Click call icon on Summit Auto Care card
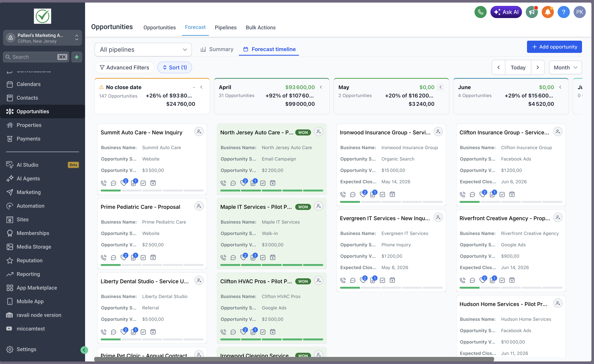Image resolution: width=594 pixels, height=364 pixels. click(x=104, y=183)
